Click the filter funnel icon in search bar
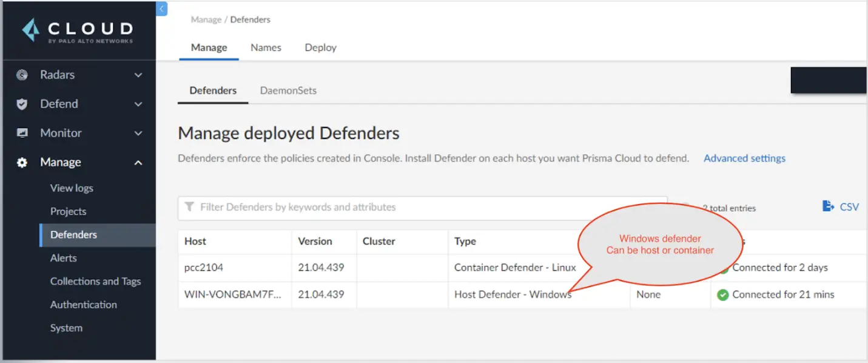Screen dimensions: 868x363 pyautogui.click(x=190, y=207)
